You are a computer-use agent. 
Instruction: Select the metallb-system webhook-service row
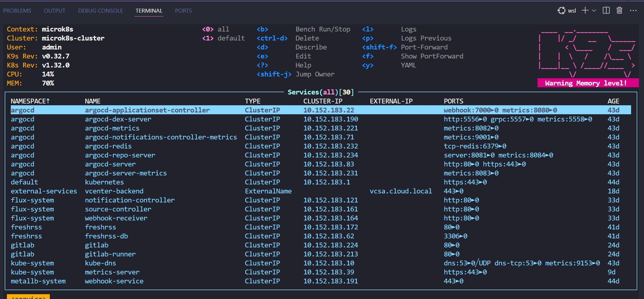tap(114, 281)
